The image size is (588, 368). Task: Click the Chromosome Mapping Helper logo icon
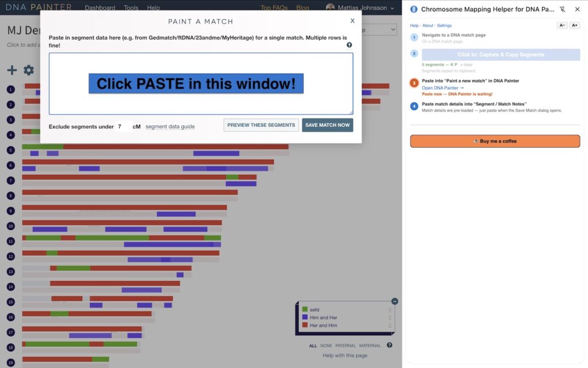(413, 9)
